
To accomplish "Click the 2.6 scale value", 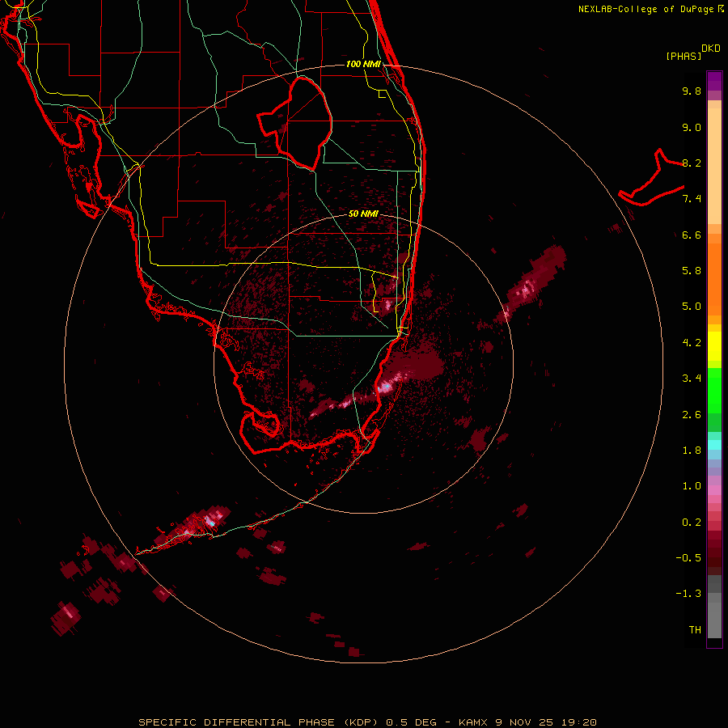I will pyautogui.click(x=692, y=415).
